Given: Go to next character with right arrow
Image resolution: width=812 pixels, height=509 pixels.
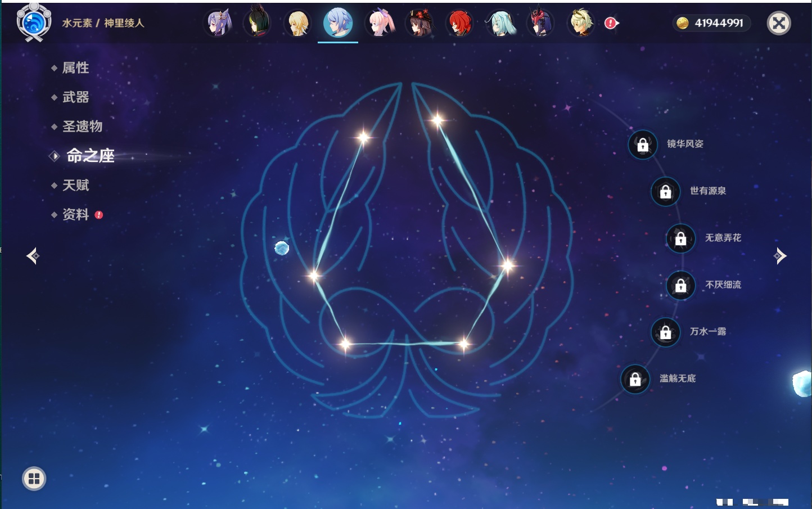Looking at the screenshot, I should [780, 256].
